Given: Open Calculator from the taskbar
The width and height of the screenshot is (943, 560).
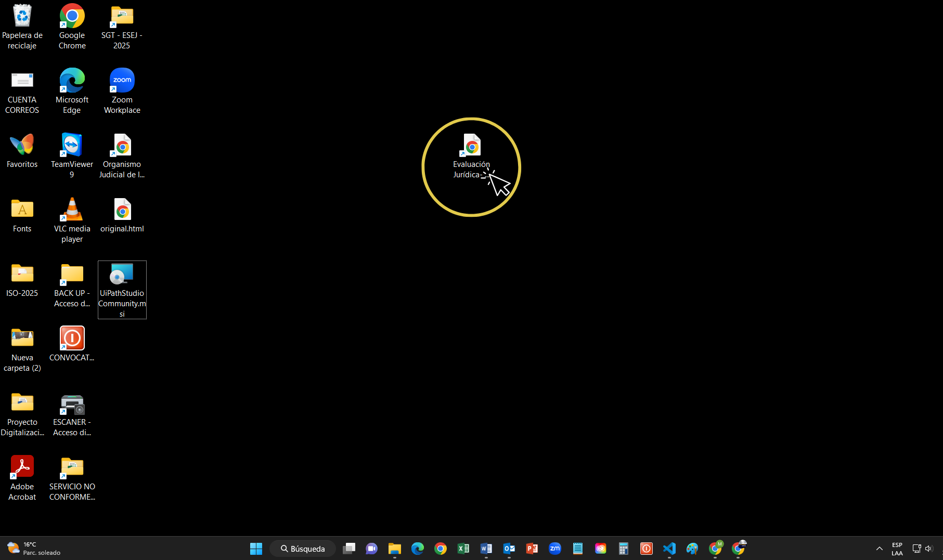Looking at the screenshot, I should [623, 549].
